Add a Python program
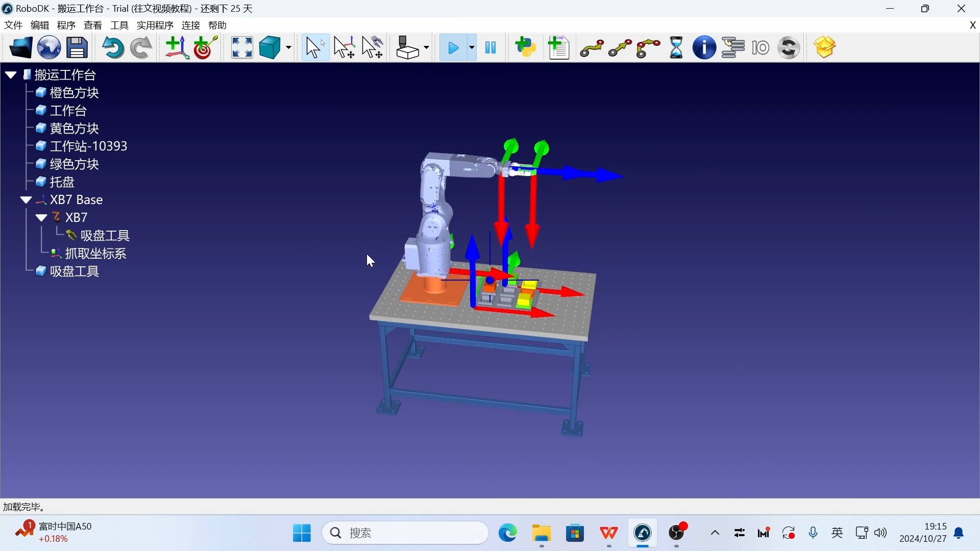This screenshot has width=980, height=551. pyautogui.click(x=526, y=48)
